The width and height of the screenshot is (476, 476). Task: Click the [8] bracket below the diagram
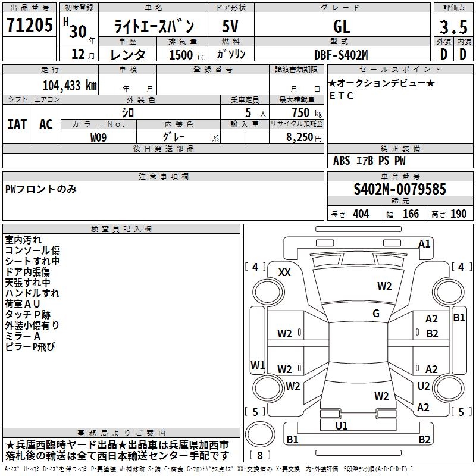point(259,456)
